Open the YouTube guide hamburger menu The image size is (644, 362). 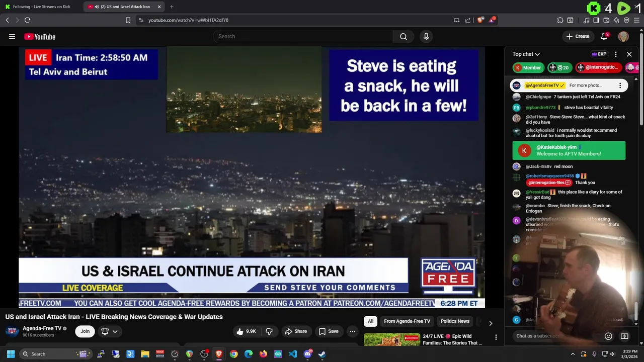click(x=12, y=36)
